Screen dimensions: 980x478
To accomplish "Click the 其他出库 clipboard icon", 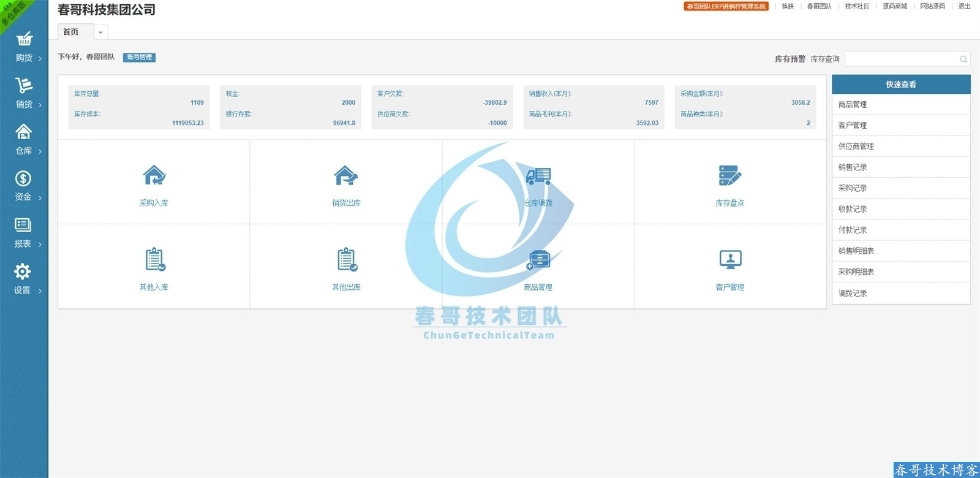I will tap(347, 260).
